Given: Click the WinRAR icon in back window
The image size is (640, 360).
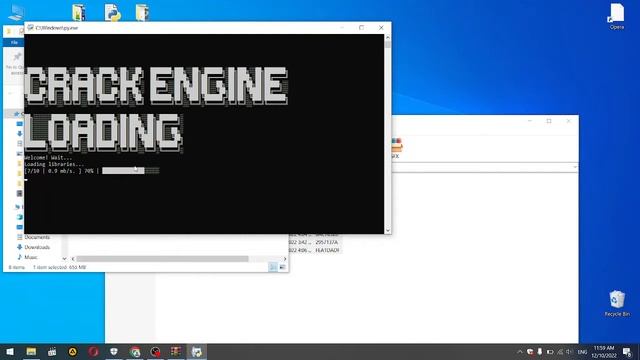Looking at the screenshot, I should tap(396, 145).
